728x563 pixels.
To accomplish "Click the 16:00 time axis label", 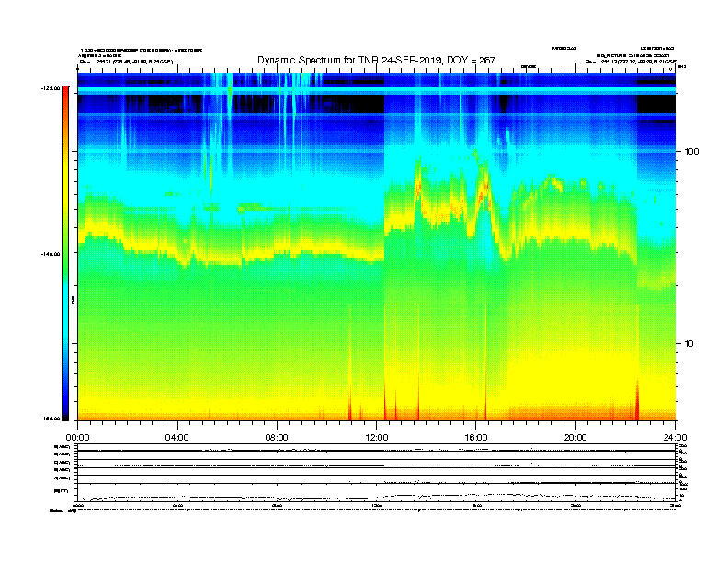I will click(x=476, y=438).
